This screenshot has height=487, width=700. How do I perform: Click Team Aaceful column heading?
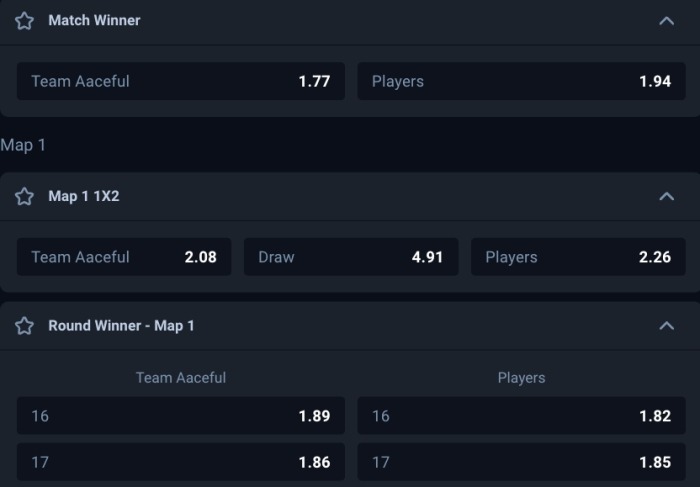tap(181, 378)
